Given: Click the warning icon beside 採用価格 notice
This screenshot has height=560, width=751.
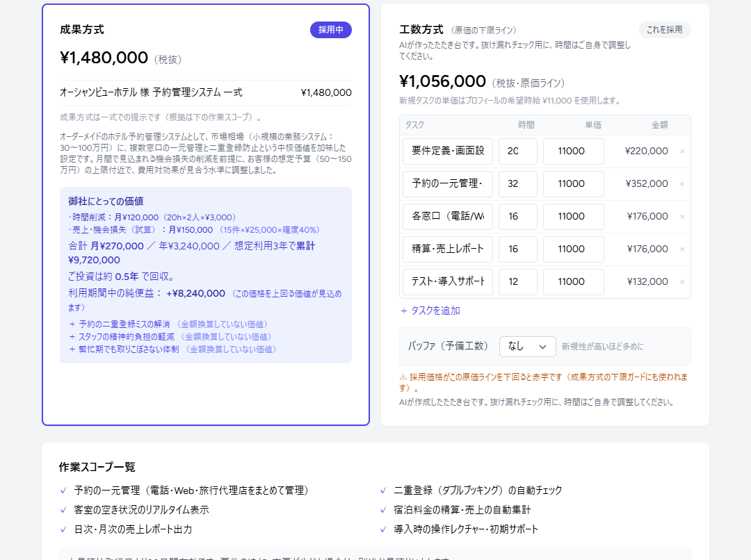Looking at the screenshot, I should point(403,377).
